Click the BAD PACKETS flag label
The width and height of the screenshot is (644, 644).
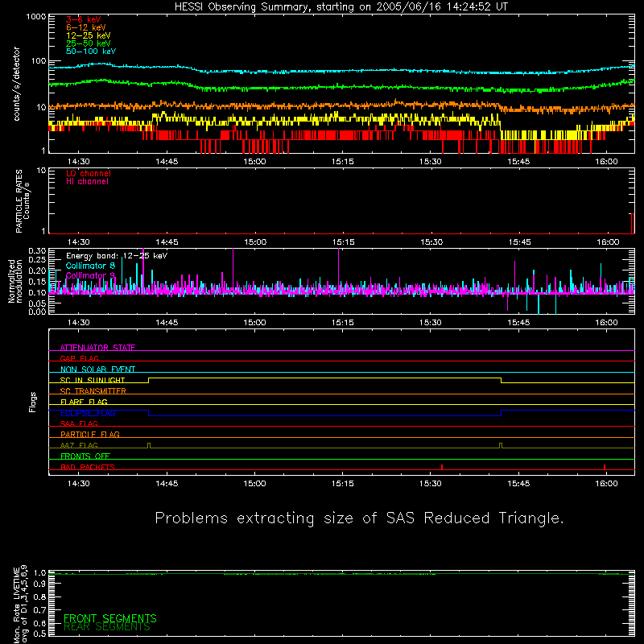(x=88, y=467)
